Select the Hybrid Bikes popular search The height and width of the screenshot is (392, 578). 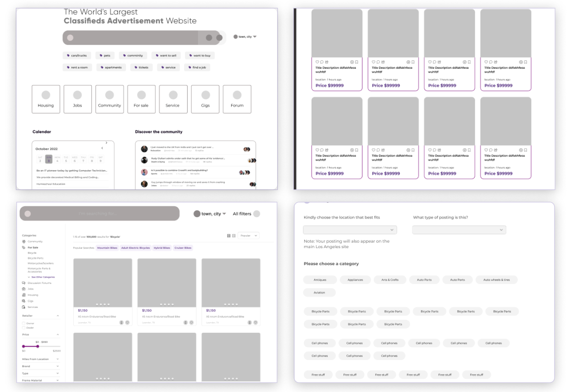(162, 248)
